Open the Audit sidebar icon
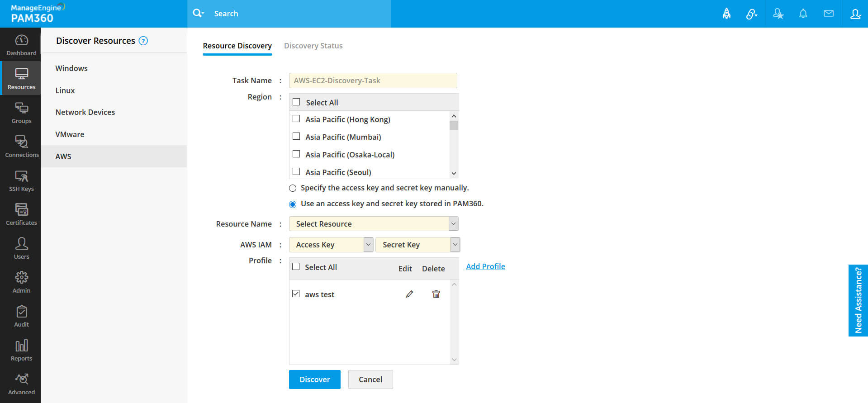The height and width of the screenshot is (403, 868). (x=21, y=311)
